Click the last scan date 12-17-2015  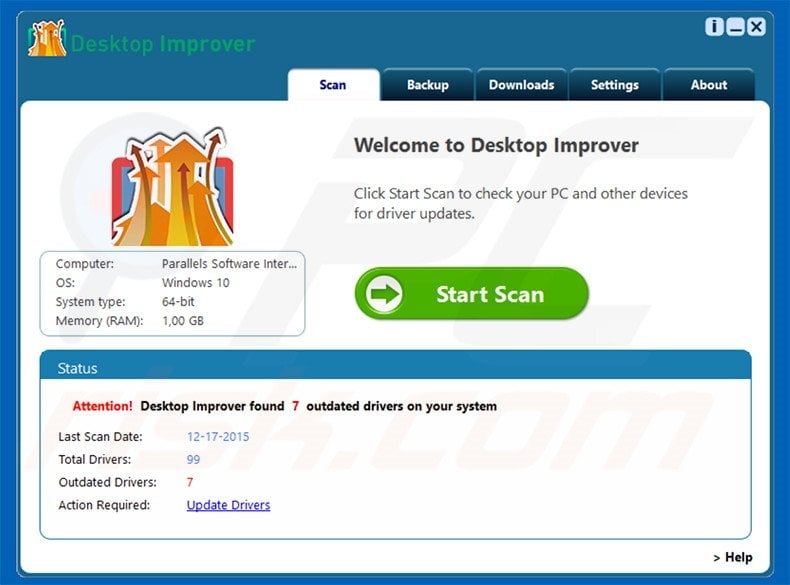pos(218,436)
